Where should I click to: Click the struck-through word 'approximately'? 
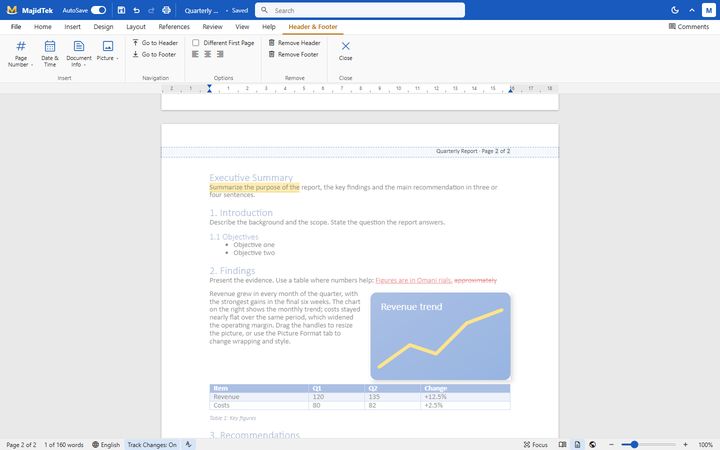click(x=475, y=280)
